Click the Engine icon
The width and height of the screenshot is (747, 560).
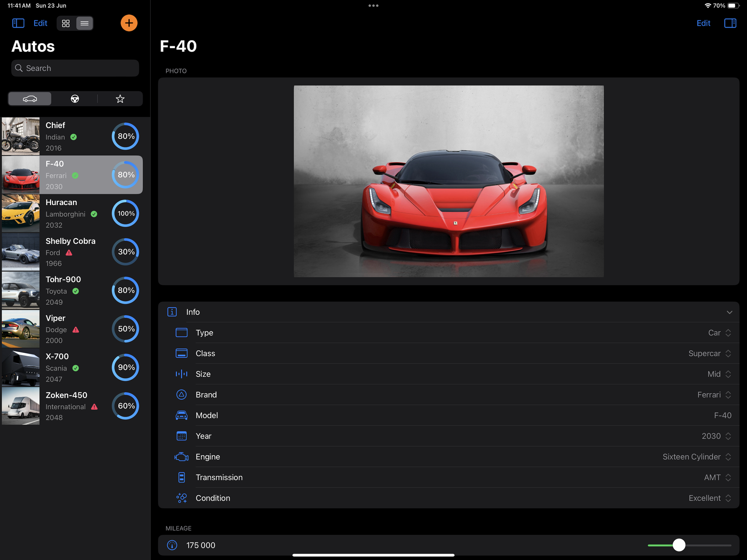pyautogui.click(x=181, y=457)
